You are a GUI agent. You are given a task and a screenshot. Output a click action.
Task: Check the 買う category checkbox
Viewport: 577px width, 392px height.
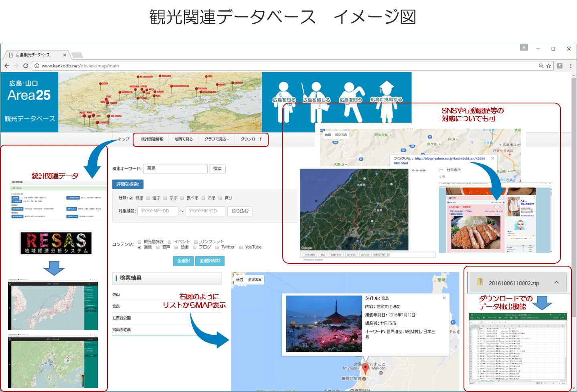tap(220, 198)
